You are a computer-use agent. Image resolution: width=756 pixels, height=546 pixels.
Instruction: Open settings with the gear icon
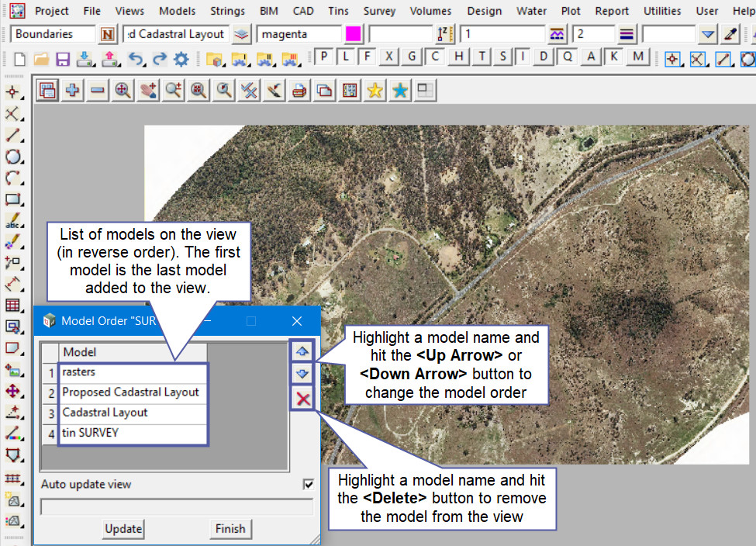pos(181,59)
